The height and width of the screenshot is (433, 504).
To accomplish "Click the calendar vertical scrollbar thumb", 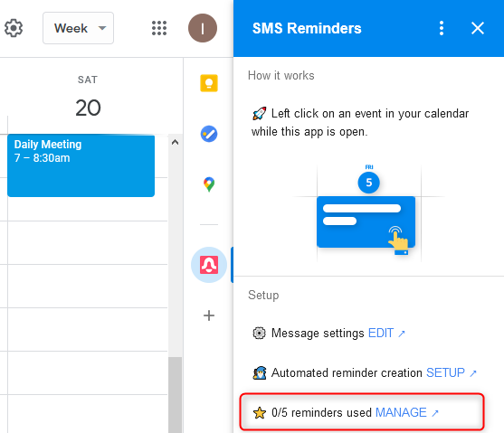I will (175, 395).
